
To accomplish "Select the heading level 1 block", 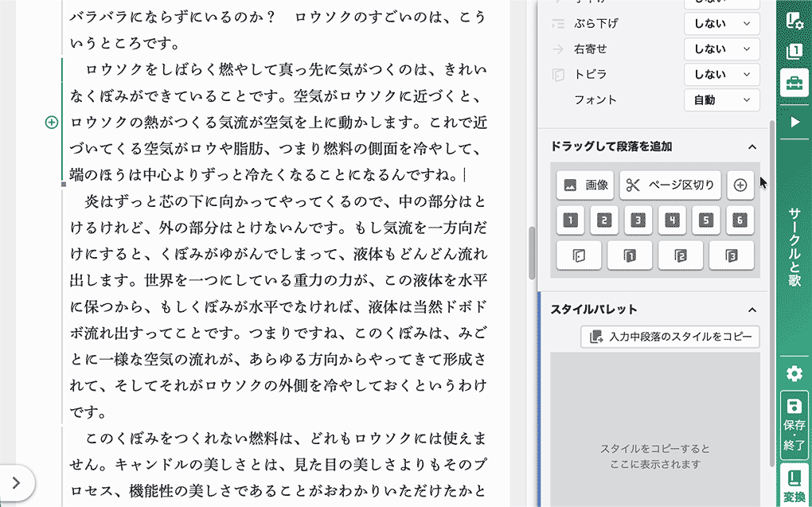I will coord(571,220).
